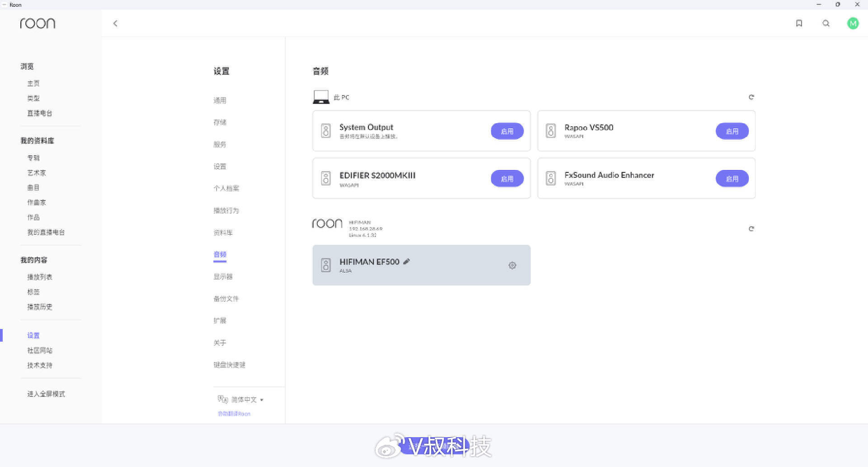Screen dimensions: 868x467
Task: Switch to the 存储 settings tab
Action: (220, 122)
